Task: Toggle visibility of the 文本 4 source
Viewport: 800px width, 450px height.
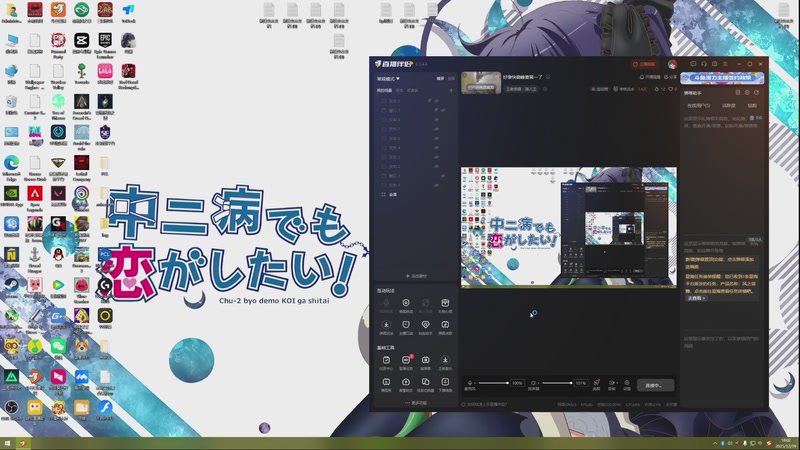Action: (x=436, y=148)
